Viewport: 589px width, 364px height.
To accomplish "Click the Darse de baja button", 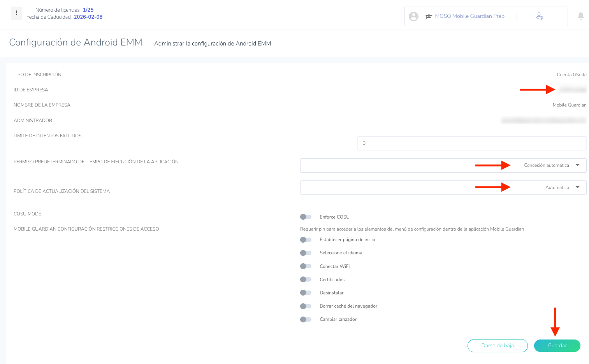I will [x=497, y=346].
